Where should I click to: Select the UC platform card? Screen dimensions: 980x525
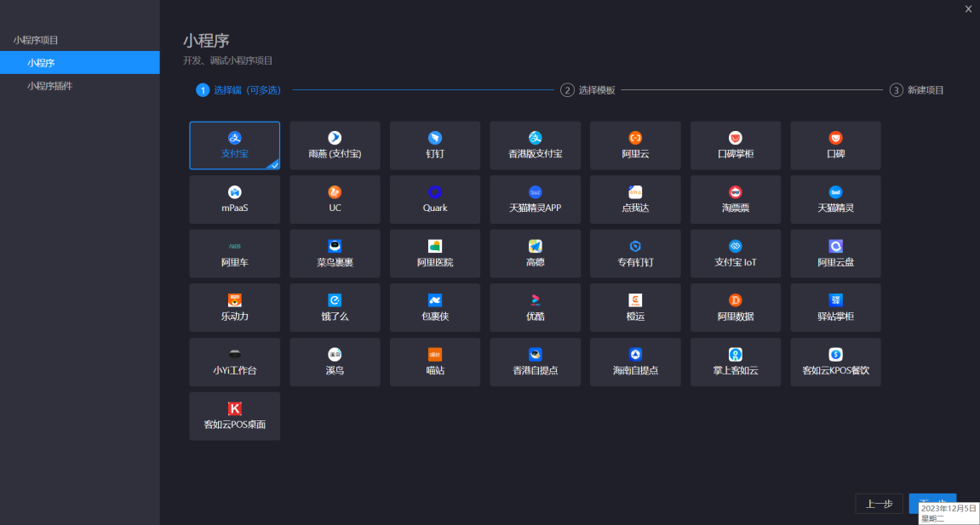(x=335, y=200)
